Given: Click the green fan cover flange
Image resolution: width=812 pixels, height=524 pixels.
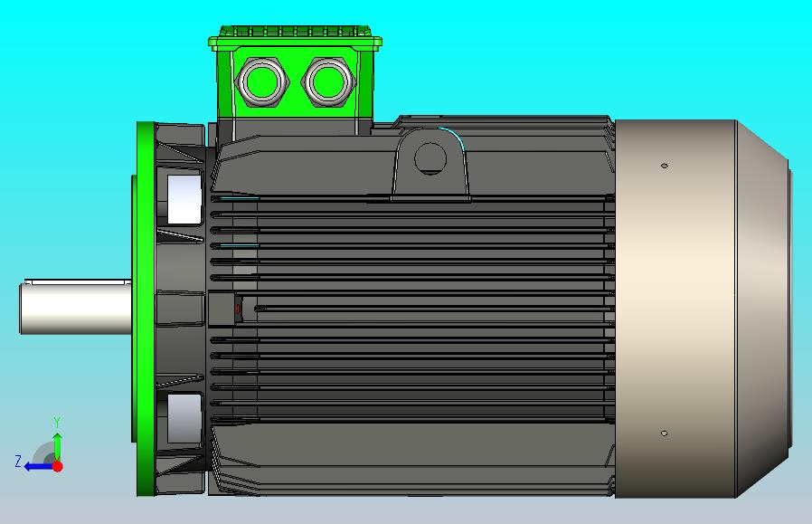Looking at the screenshot, I should [145, 308].
